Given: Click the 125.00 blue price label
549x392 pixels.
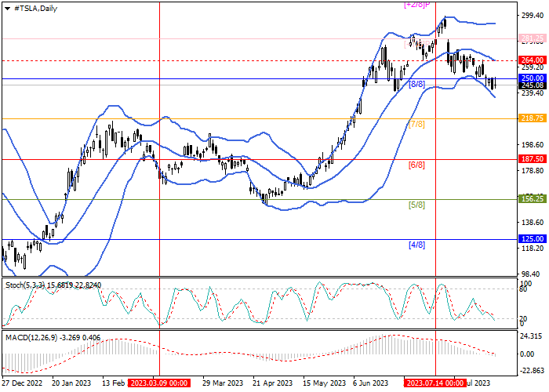Looking at the screenshot, I should tap(533, 238).
